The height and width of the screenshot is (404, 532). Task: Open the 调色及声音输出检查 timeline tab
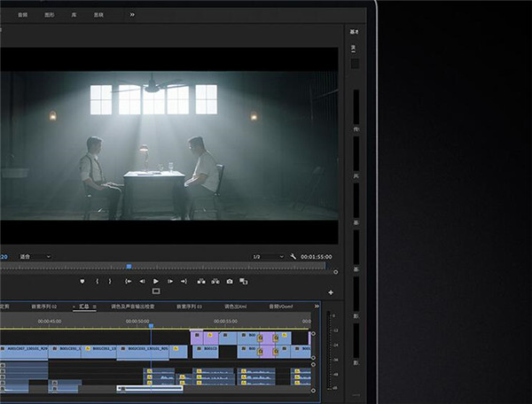[133, 307]
